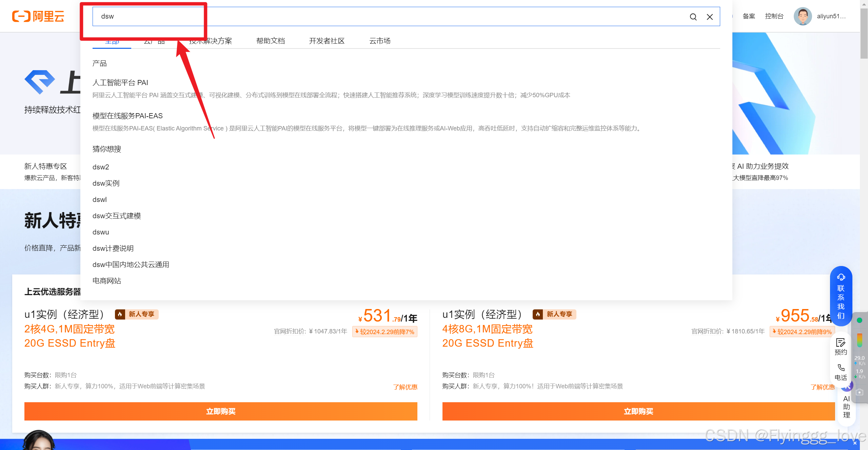This screenshot has width=868, height=450.
Task: Click the 较2024.2.29前降7% price tag
Action: point(385,332)
